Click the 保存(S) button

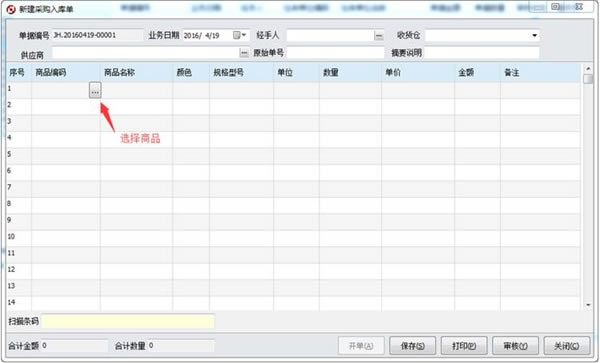412,346
